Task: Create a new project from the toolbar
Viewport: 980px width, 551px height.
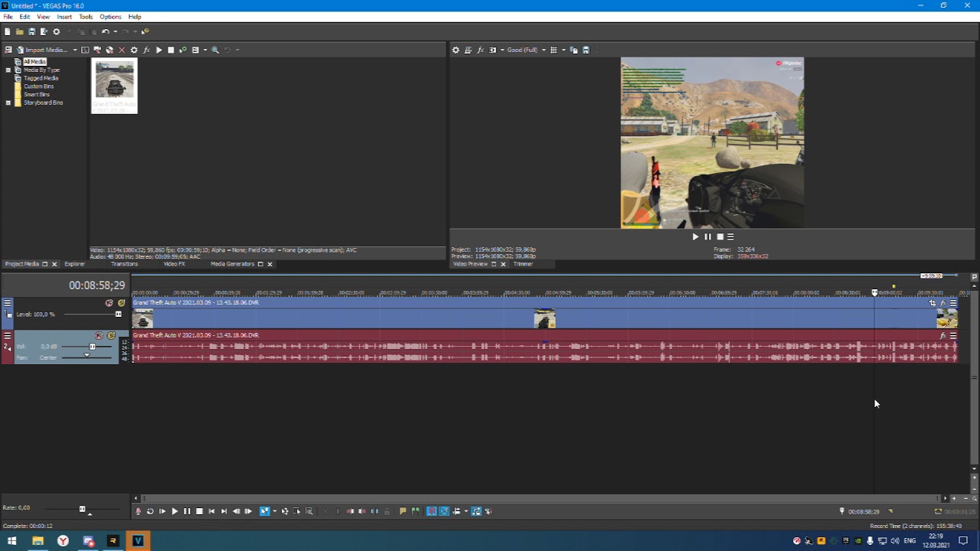Action: tap(7, 31)
